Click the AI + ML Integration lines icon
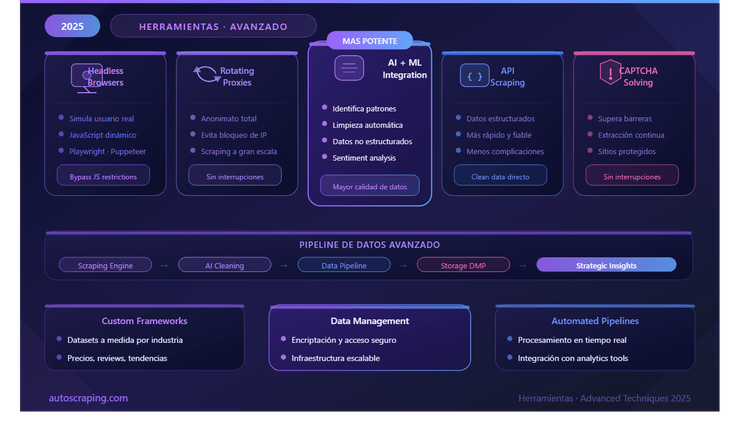750x422 pixels. click(x=349, y=68)
